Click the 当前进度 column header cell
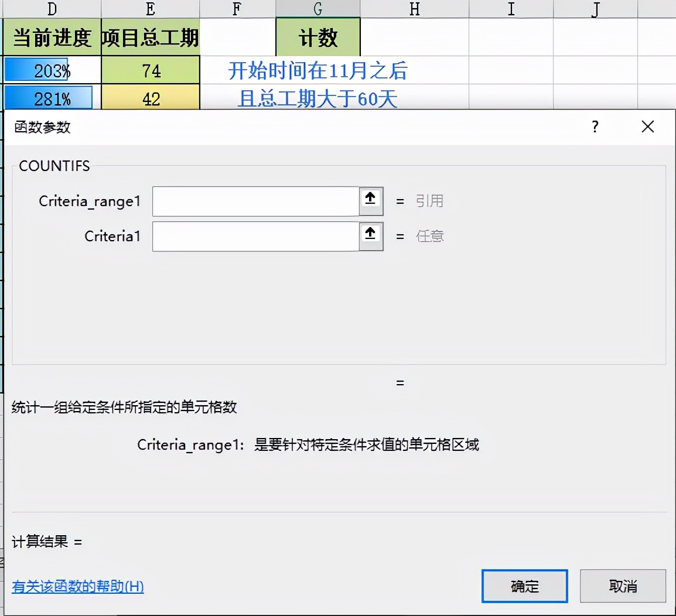676x616 pixels. [x=50, y=37]
